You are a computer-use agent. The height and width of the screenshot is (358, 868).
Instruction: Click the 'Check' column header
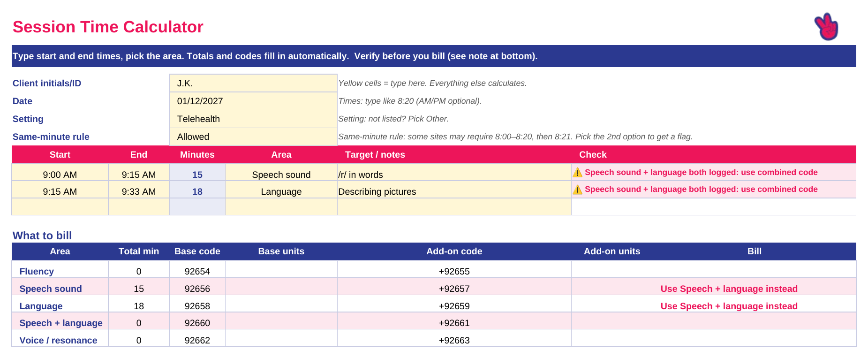593,154
